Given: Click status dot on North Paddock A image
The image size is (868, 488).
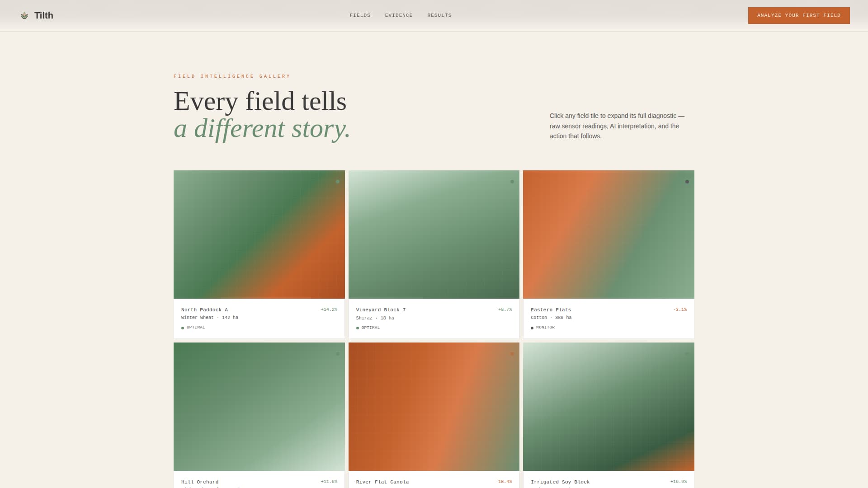Looking at the screenshot, I should coord(338,182).
